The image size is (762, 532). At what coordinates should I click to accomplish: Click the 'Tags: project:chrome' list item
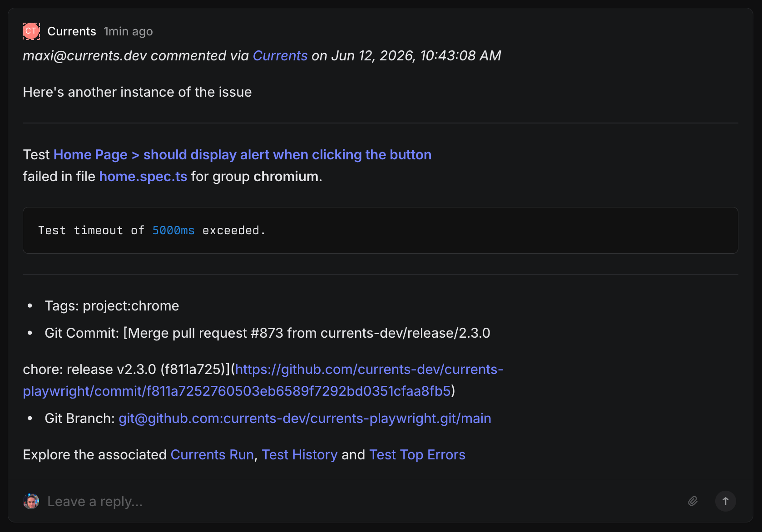tap(112, 306)
